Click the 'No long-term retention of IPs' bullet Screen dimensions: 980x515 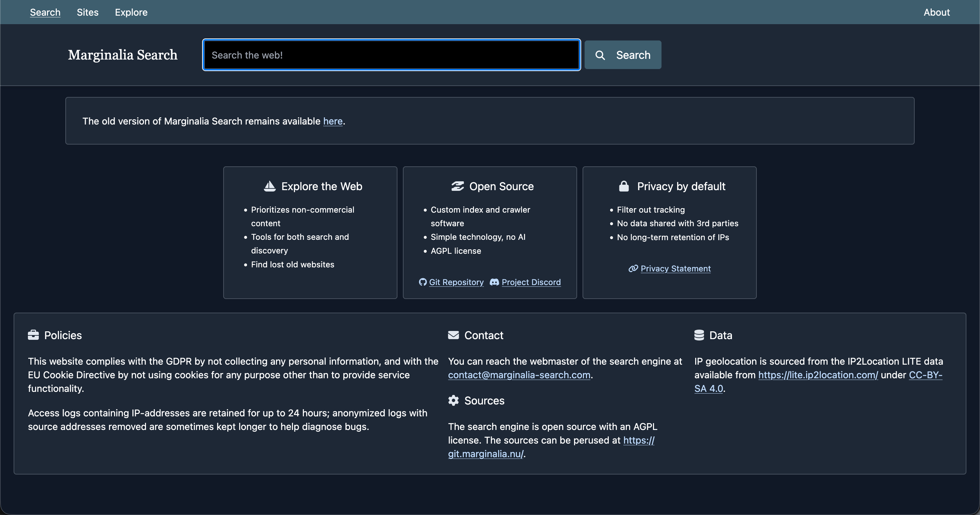click(673, 237)
